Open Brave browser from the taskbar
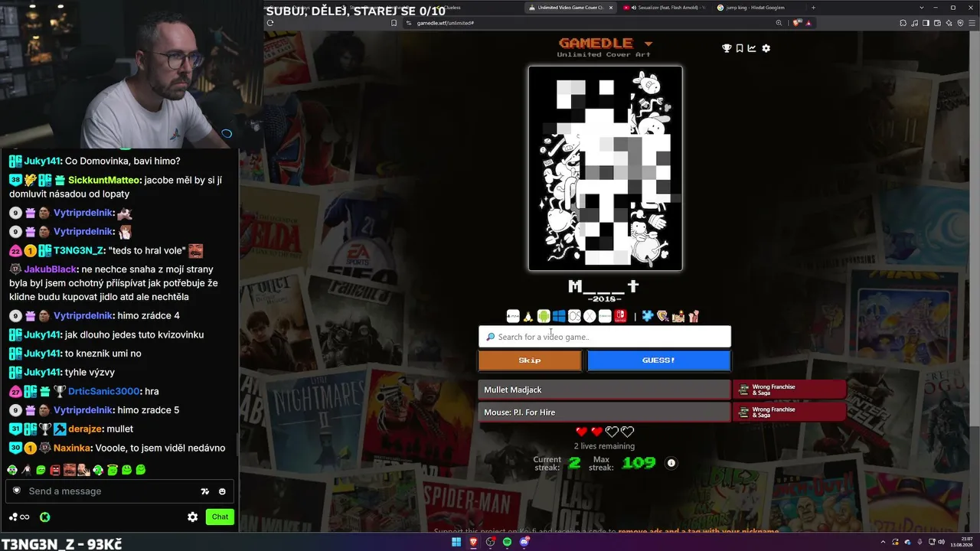The image size is (980, 551). tap(473, 543)
